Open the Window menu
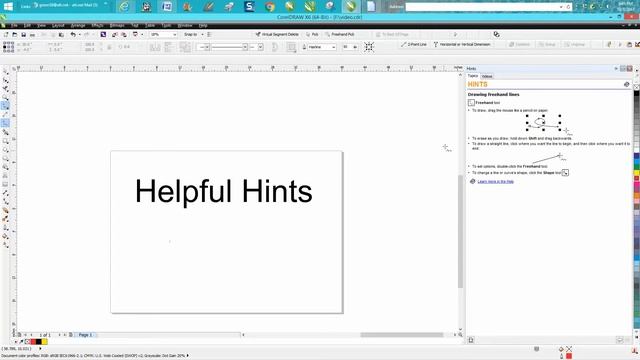Viewport: 640px width, 360px height. (x=185, y=25)
